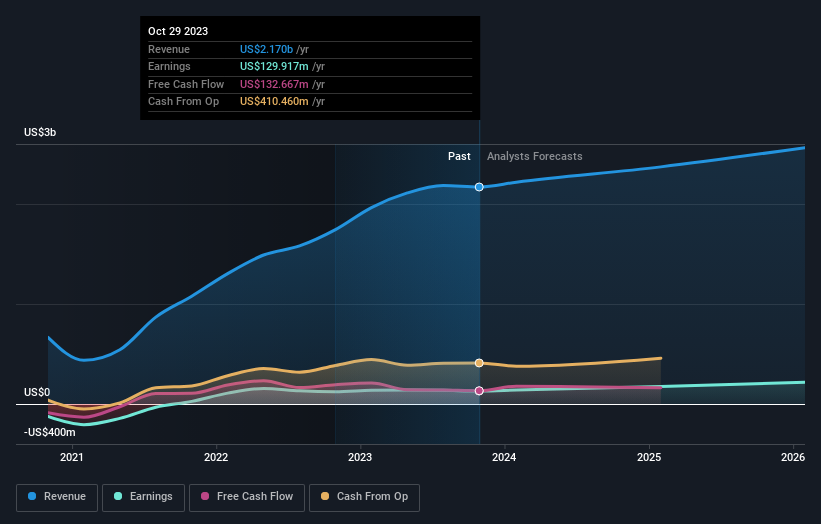Select the 2025 x-axis label

coord(649,457)
